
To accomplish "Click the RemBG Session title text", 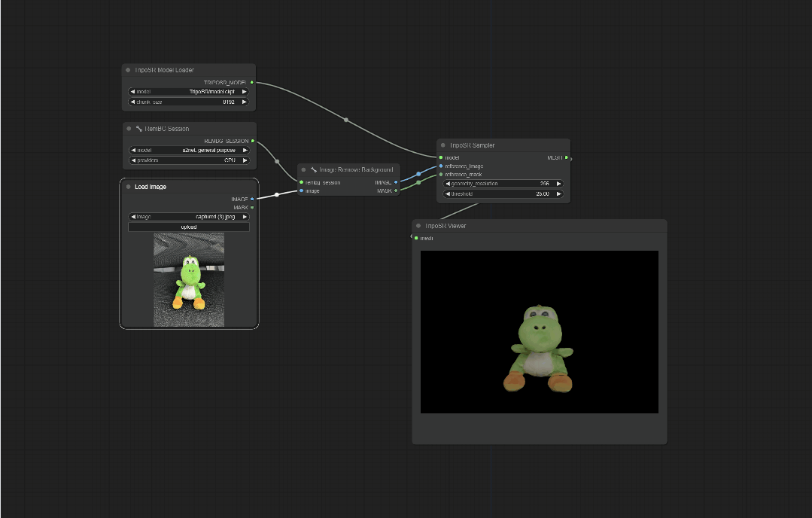I will tap(167, 129).
